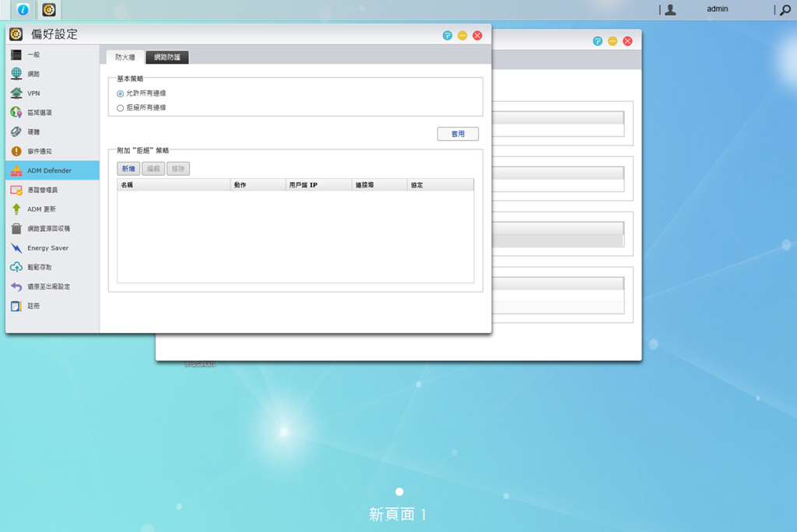This screenshot has height=532, width=797.
Task: Open 區域選項 regional options
Action: (52, 112)
